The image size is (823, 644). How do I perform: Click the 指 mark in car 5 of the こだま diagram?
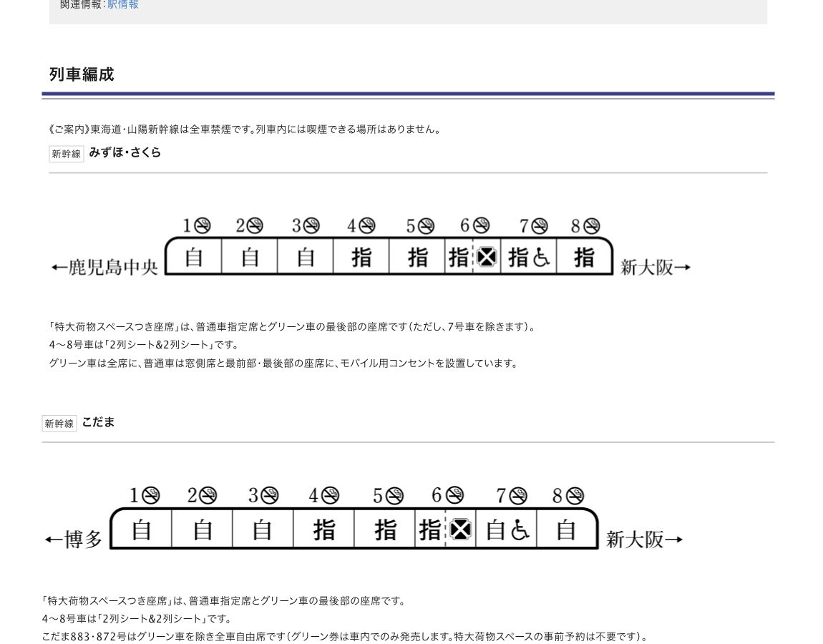pos(385,530)
